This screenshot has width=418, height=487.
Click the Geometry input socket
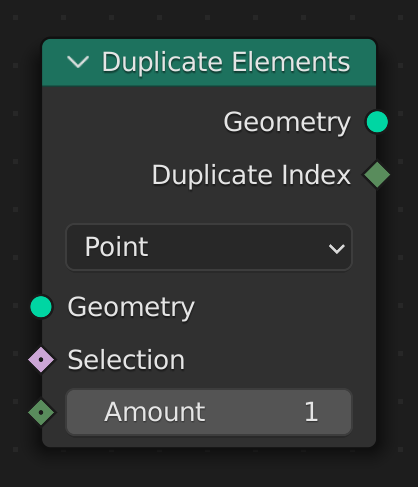pos(41,307)
